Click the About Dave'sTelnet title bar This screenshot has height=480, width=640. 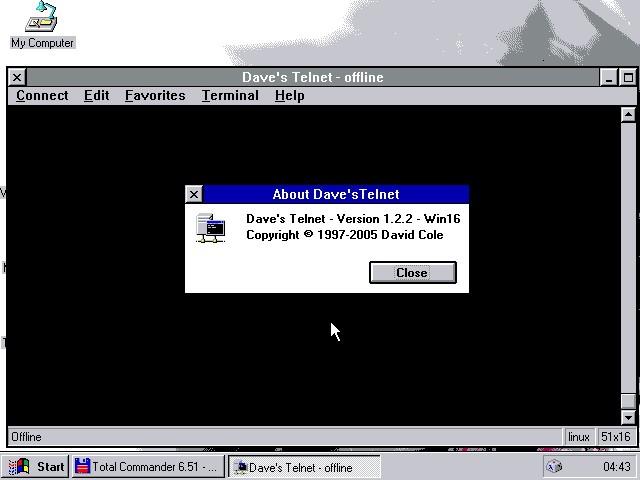[336, 194]
